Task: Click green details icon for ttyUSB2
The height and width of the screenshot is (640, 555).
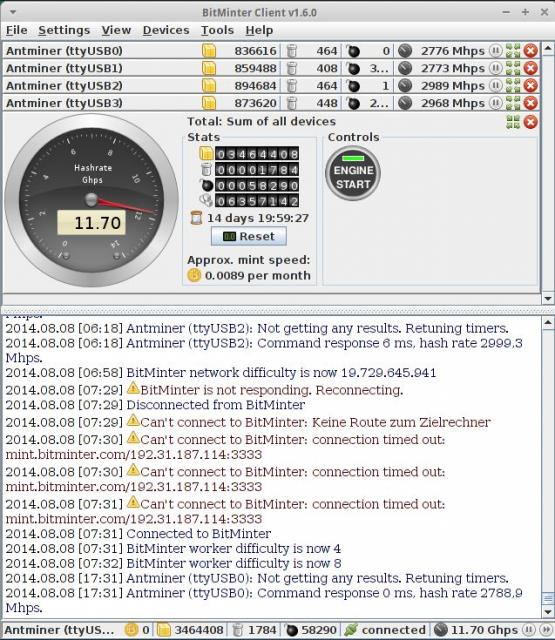Action: coord(513,86)
